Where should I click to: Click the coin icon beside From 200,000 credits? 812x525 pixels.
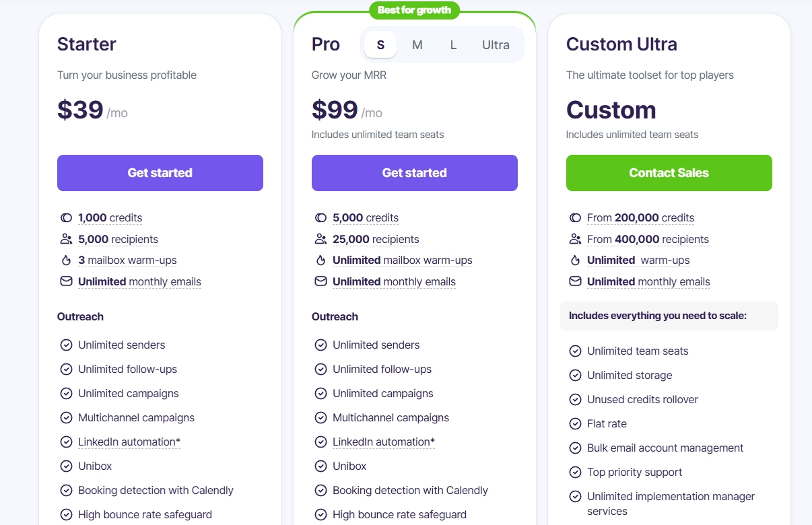click(575, 218)
